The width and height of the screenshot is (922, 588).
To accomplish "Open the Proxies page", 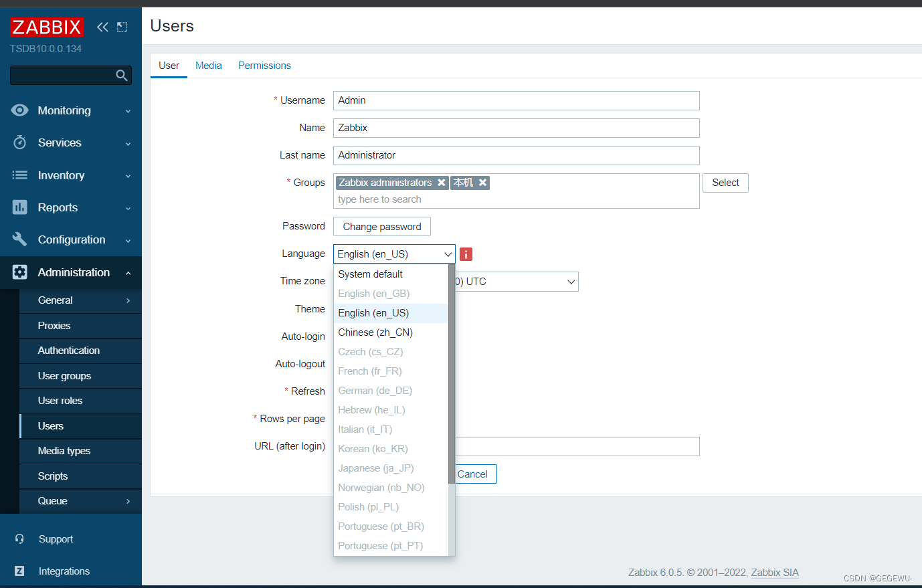I will tap(80, 326).
